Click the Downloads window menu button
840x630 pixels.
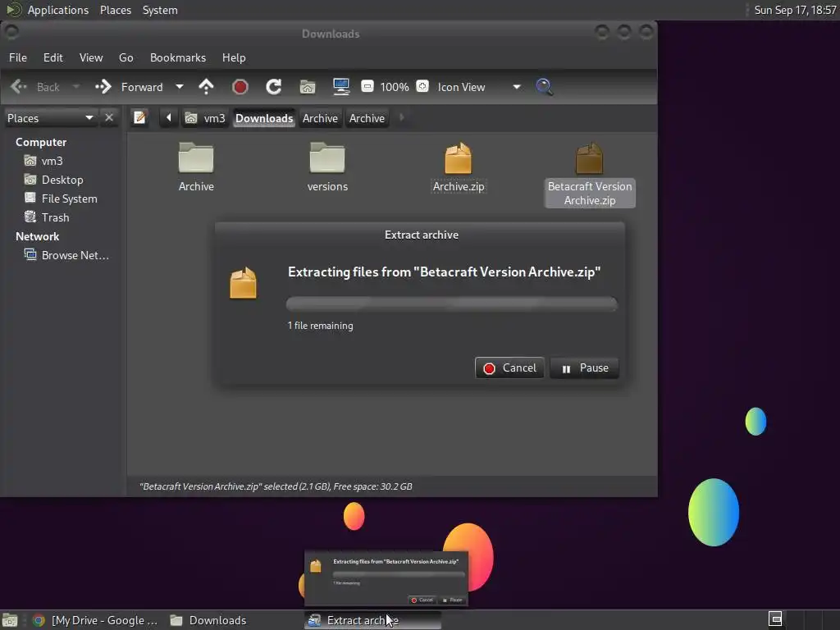pyautogui.click(x=11, y=32)
